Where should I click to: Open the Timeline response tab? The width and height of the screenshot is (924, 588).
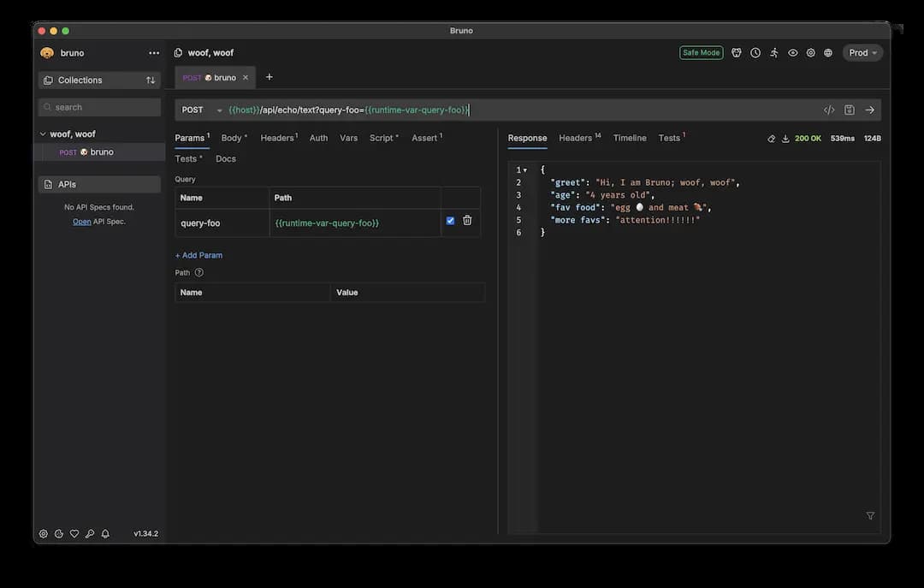point(630,138)
